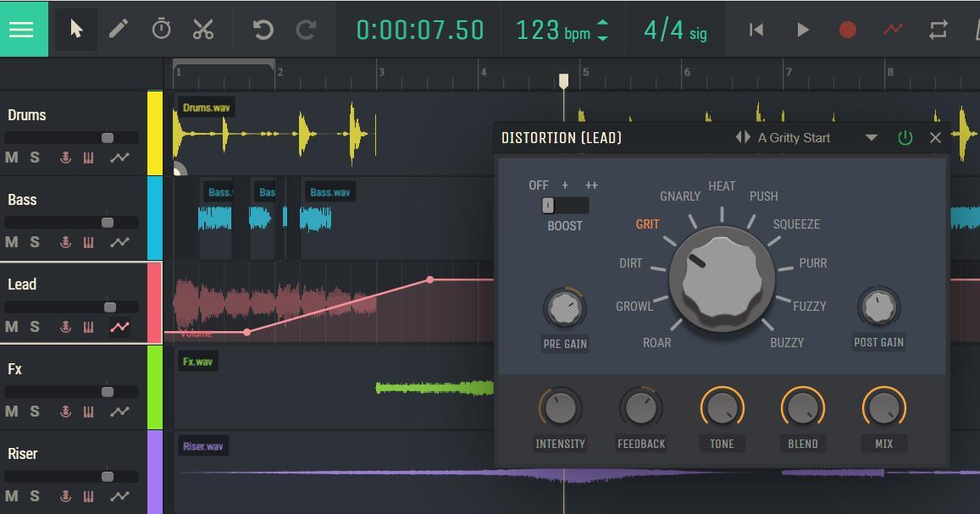Open the hamburger main menu
Image resolution: width=980 pixels, height=514 pixels.
tap(21, 30)
